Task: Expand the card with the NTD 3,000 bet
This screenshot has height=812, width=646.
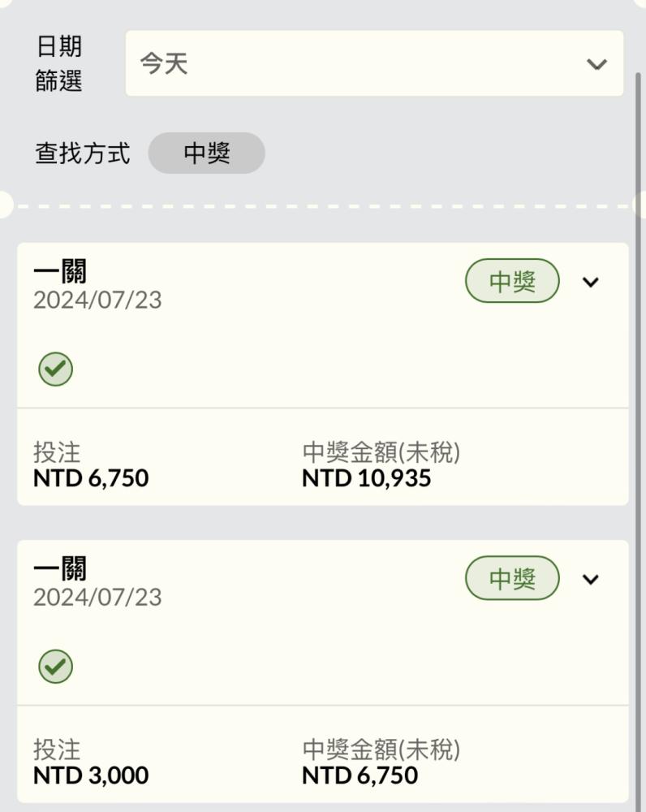Action: pyautogui.click(x=591, y=580)
